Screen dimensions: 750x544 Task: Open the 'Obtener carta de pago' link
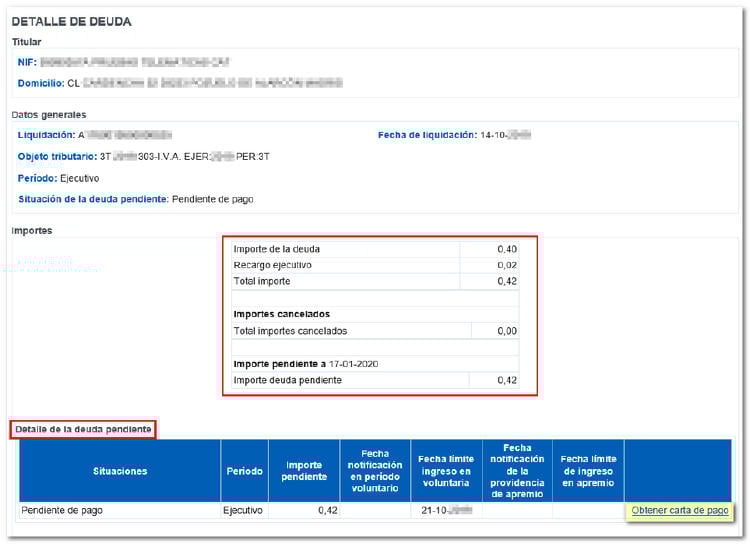[680, 510]
